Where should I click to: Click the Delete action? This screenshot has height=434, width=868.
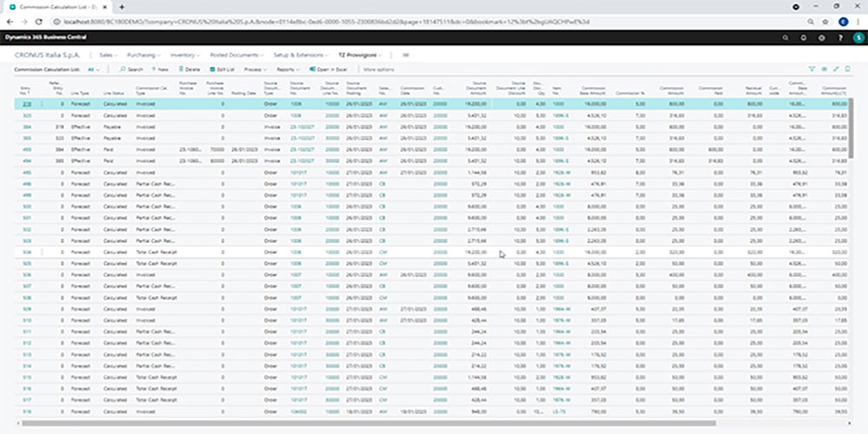pyautogui.click(x=190, y=69)
